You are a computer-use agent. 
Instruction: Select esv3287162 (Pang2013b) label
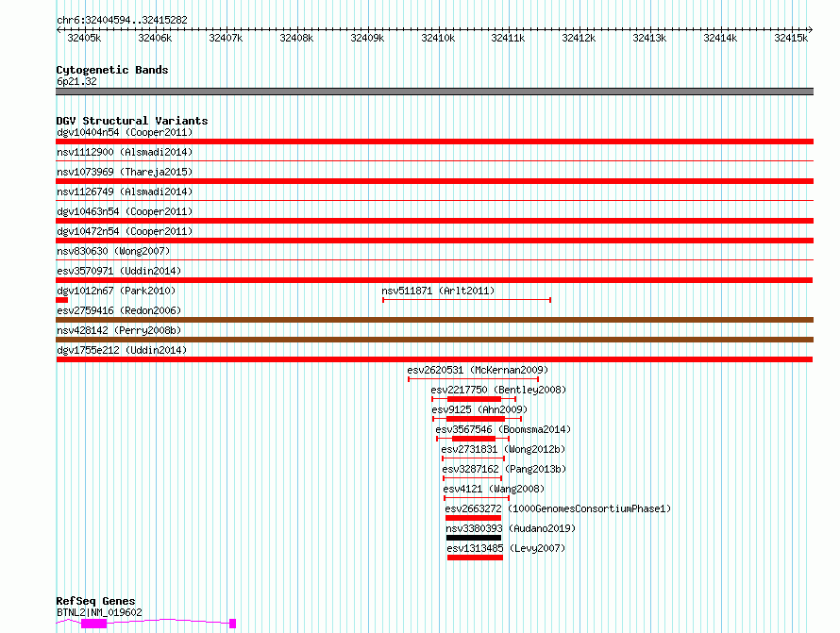(504, 469)
